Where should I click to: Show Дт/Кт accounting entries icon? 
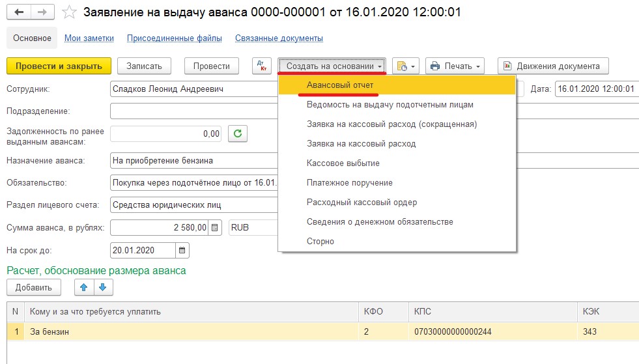(x=262, y=66)
